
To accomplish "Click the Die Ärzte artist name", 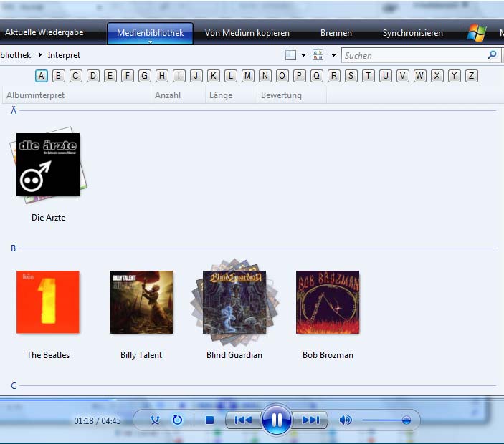I will coord(48,218).
